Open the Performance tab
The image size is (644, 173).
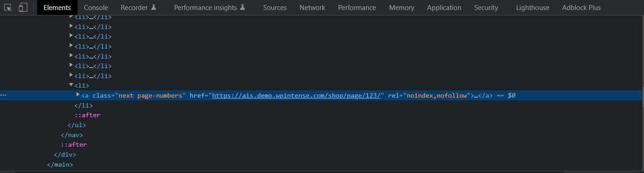(x=357, y=8)
